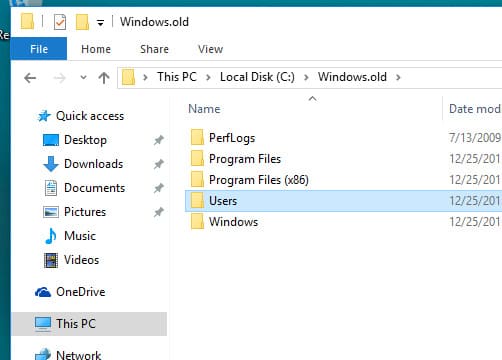
Task: Open Videos from Quick access
Action: (x=82, y=260)
